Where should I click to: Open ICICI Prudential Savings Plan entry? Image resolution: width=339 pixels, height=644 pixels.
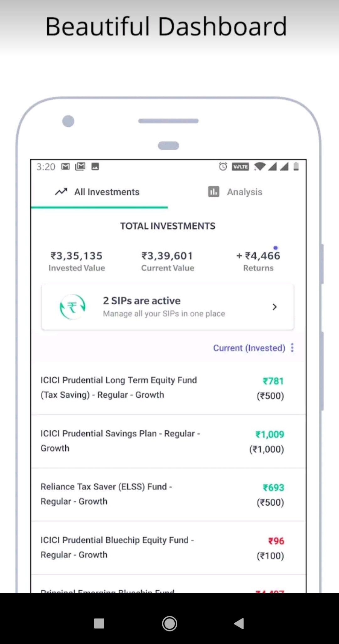(x=120, y=441)
